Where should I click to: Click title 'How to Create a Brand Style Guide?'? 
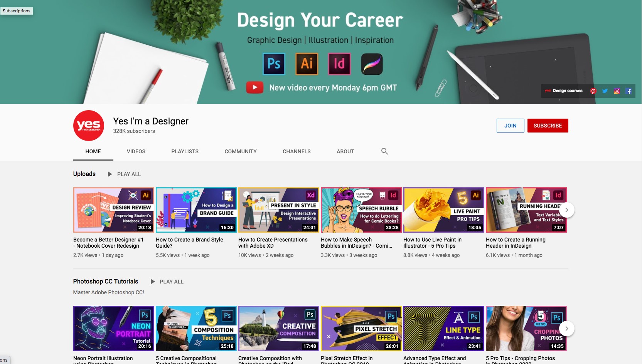coord(189,243)
